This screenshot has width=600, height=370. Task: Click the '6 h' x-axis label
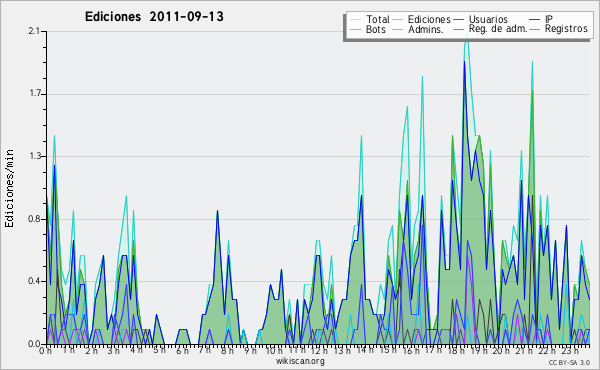(182, 350)
